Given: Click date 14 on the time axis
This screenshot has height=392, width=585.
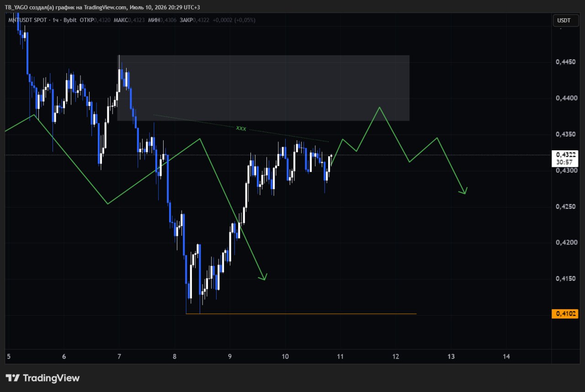Looking at the screenshot, I should (506, 356).
